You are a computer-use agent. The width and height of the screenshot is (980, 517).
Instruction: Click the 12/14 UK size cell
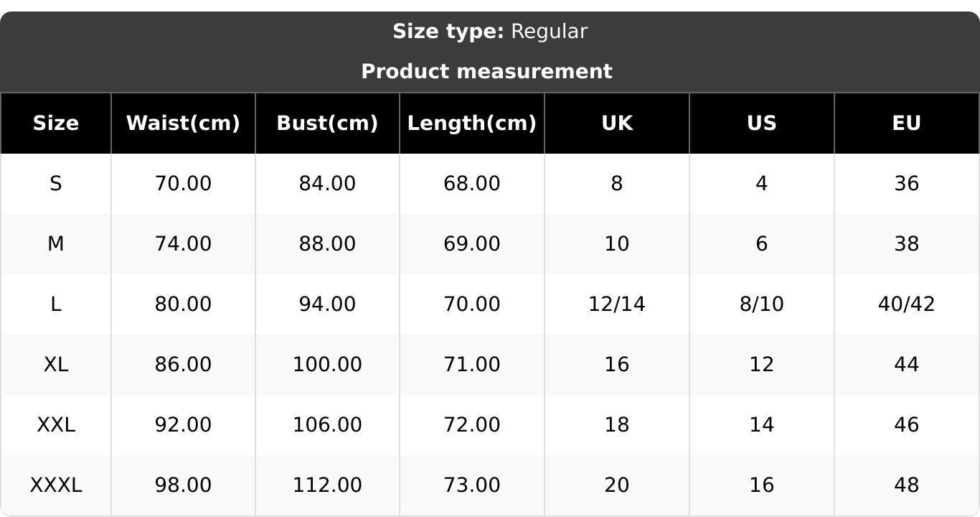[617, 304]
